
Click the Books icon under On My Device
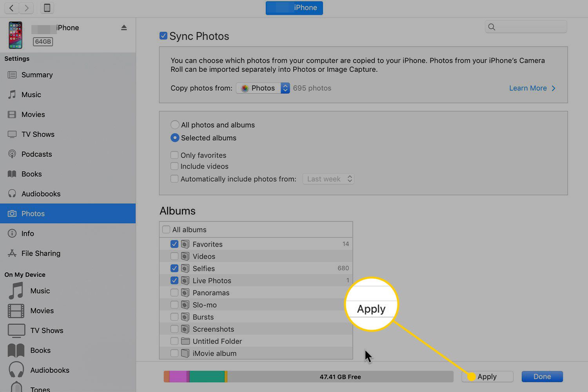pos(16,350)
